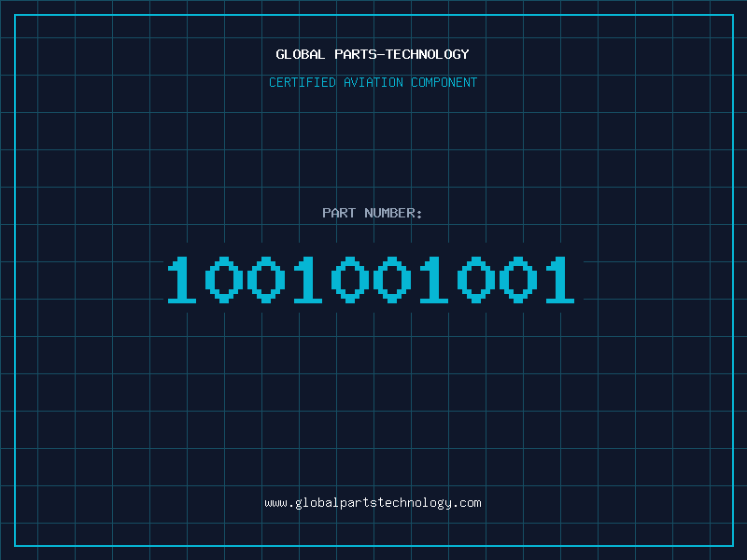Click the PART NUMBER: label
Viewport: 747px width, 560px height.
(373, 213)
